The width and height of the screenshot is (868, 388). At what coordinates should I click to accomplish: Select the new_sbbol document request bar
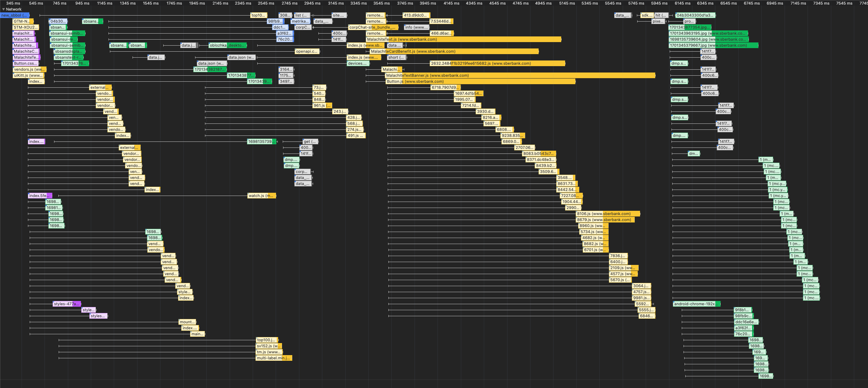click(14, 15)
